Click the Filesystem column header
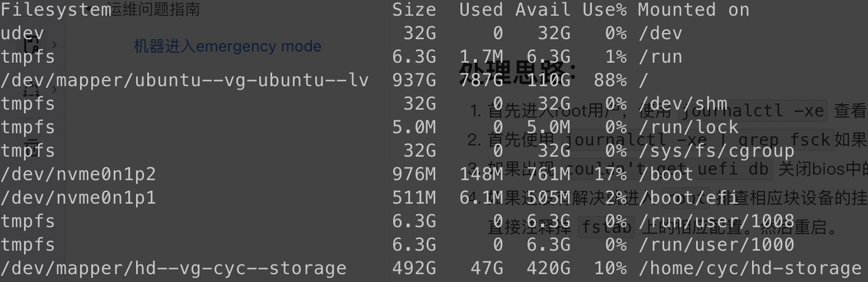 tap(55, 10)
